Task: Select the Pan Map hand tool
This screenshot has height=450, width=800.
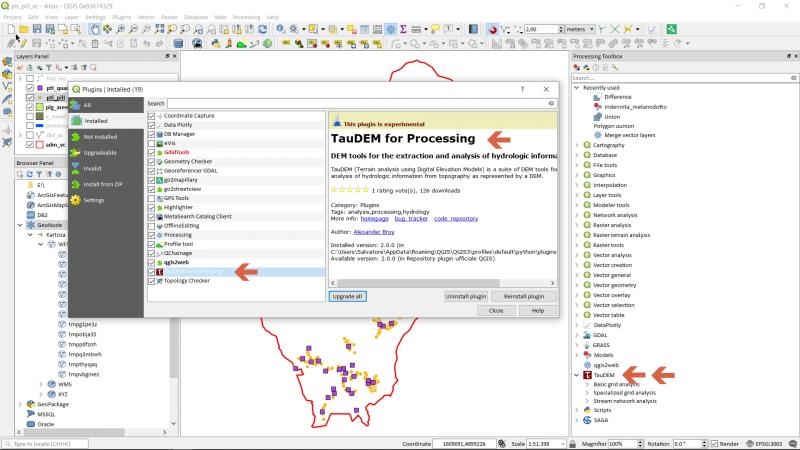Action: 94,30
